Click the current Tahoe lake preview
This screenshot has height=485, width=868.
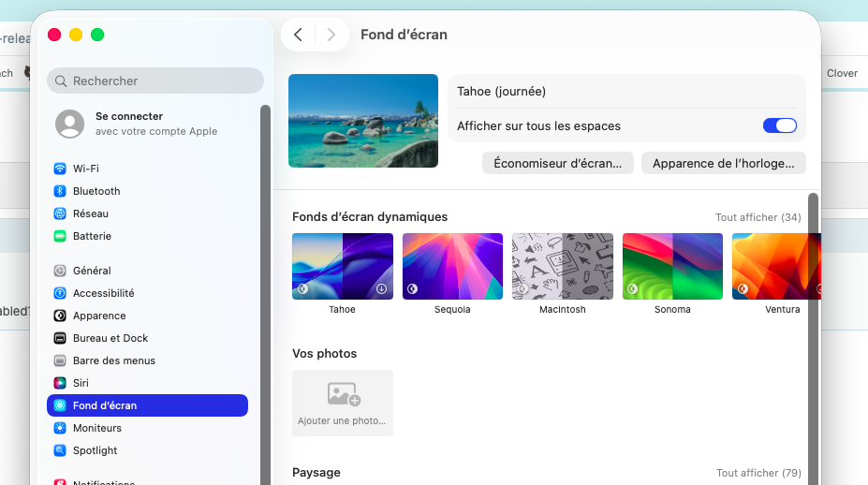(x=363, y=121)
